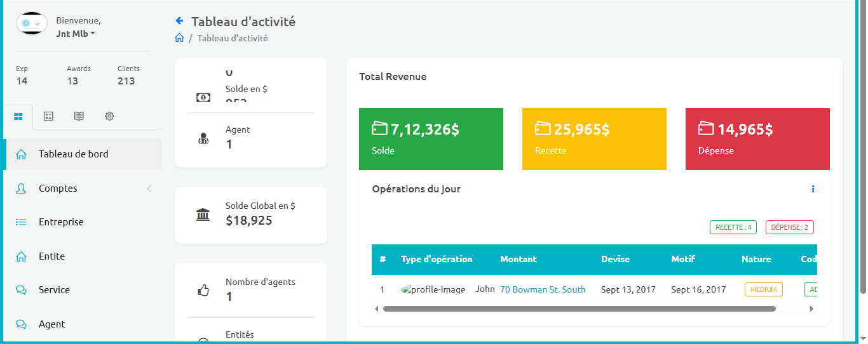Open the settings gear tab
Image resolution: width=868 pixels, height=344 pixels.
pyautogui.click(x=109, y=116)
